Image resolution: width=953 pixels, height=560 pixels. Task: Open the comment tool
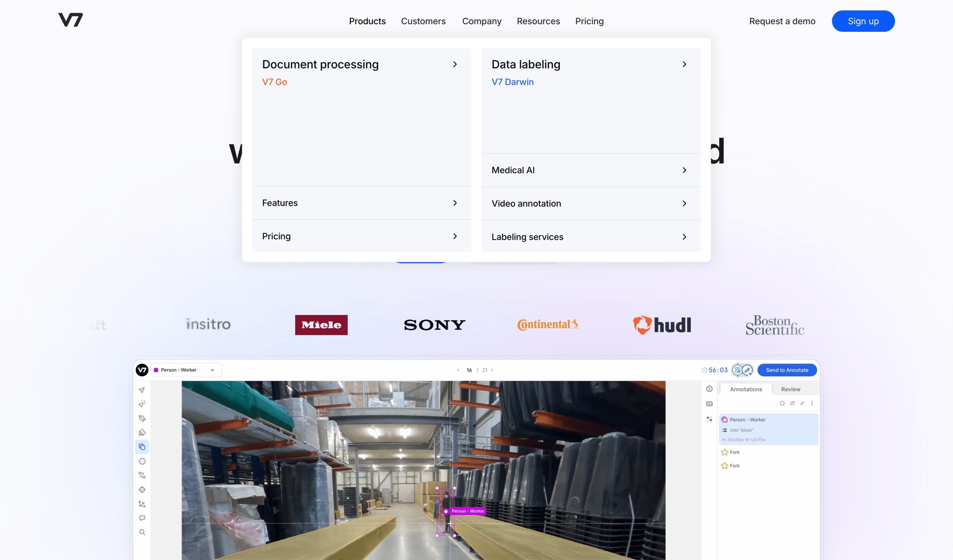pyautogui.click(x=142, y=518)
